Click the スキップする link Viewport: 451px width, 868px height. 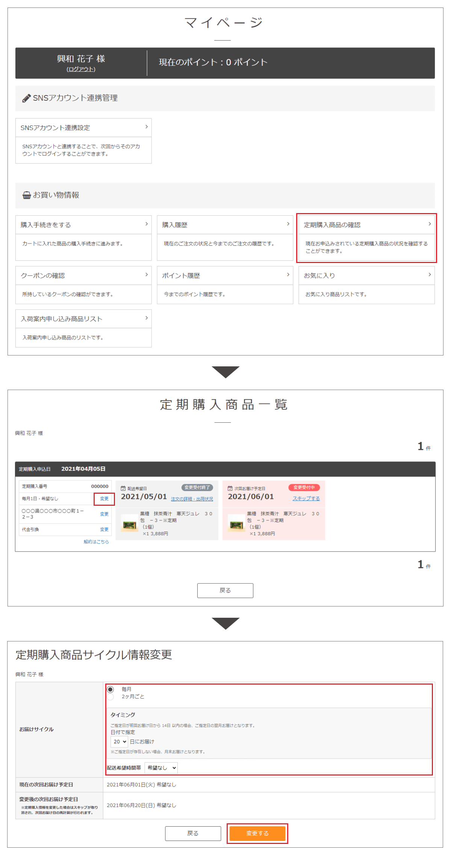[306, 498]
